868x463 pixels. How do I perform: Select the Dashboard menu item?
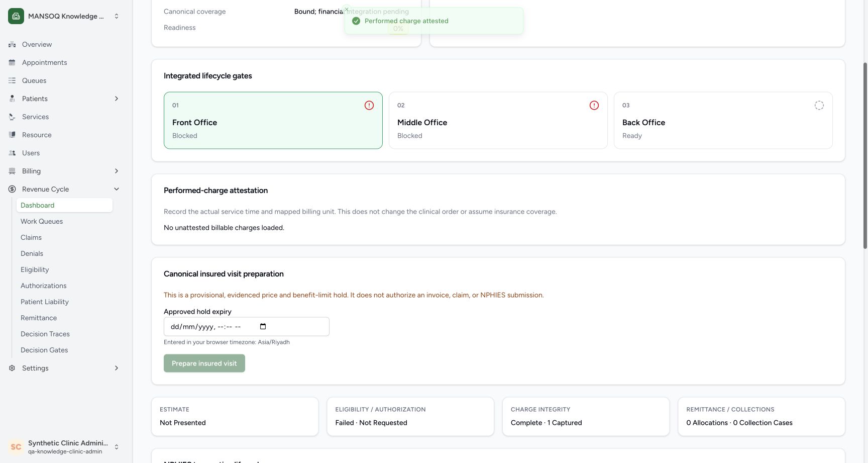(x=64, y=205)
